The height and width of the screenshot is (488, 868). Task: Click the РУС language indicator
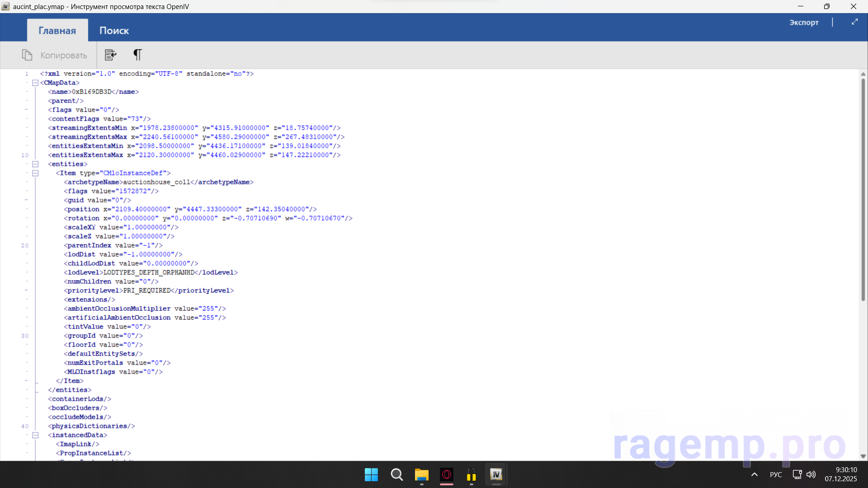coord(776,474)
